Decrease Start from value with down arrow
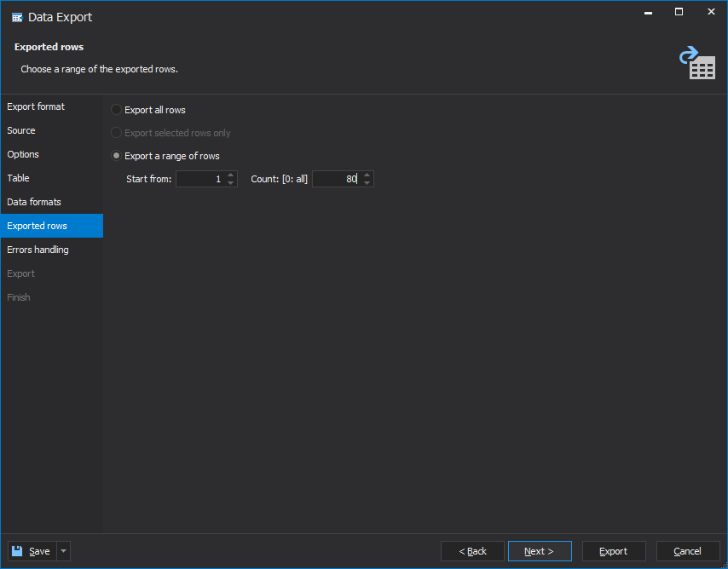The image size is (728, 569). (231, 183)
